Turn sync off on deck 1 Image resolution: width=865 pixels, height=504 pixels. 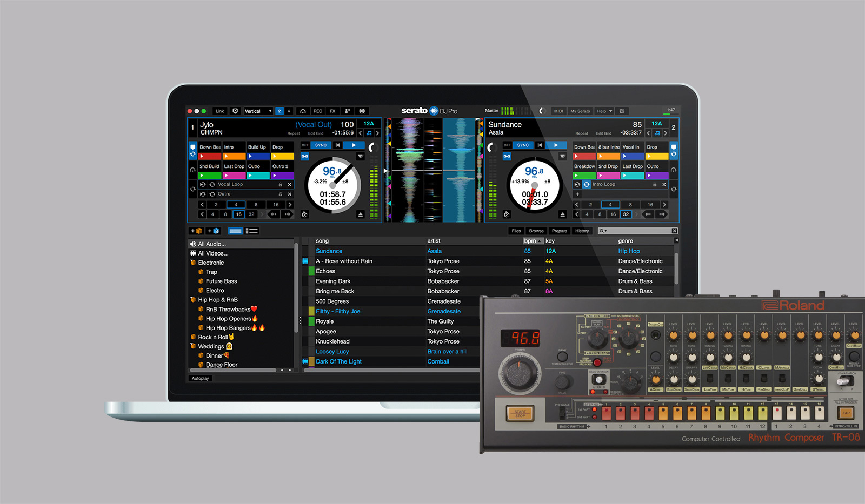click(305, 145)
